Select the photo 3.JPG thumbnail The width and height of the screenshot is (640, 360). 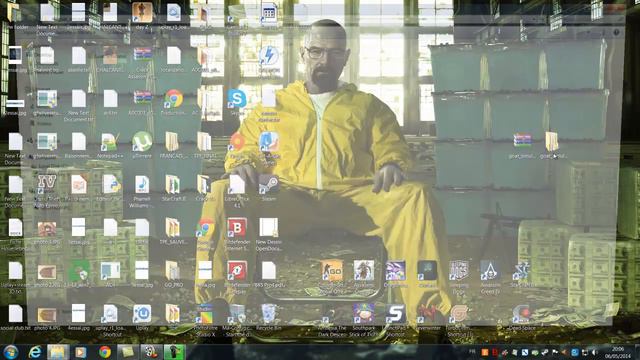coord(47,229)
